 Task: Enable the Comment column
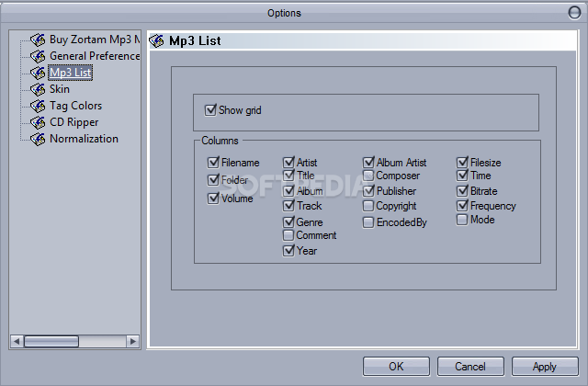coord(288,235)
